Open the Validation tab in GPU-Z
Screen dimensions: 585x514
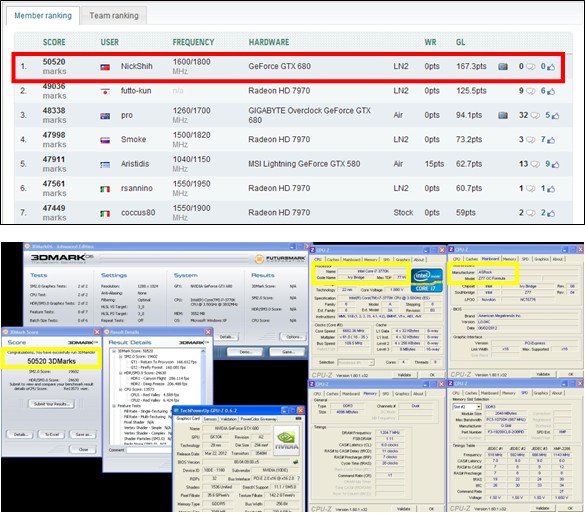(228, 419)
